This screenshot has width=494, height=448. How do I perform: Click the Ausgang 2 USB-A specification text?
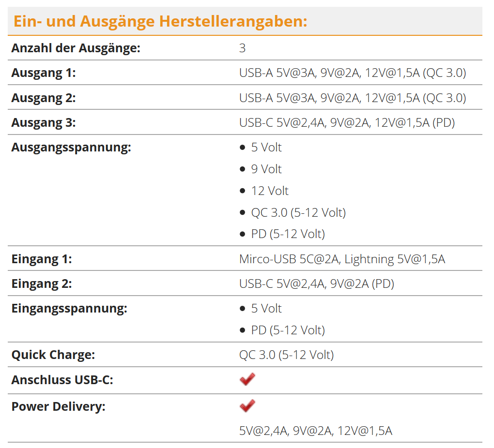click(x=352, y=98)
